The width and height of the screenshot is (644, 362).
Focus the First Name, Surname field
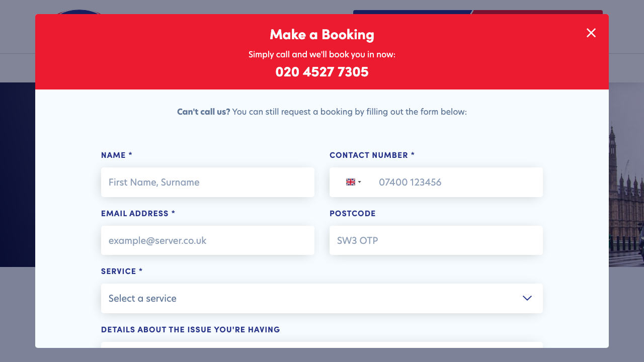(208, 182)
